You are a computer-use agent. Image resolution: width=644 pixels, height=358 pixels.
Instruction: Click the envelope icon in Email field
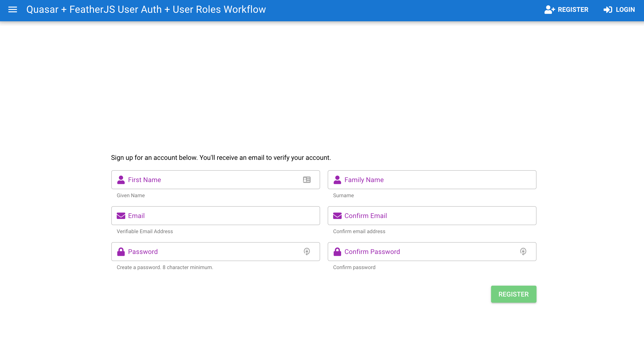coord(121,216)
